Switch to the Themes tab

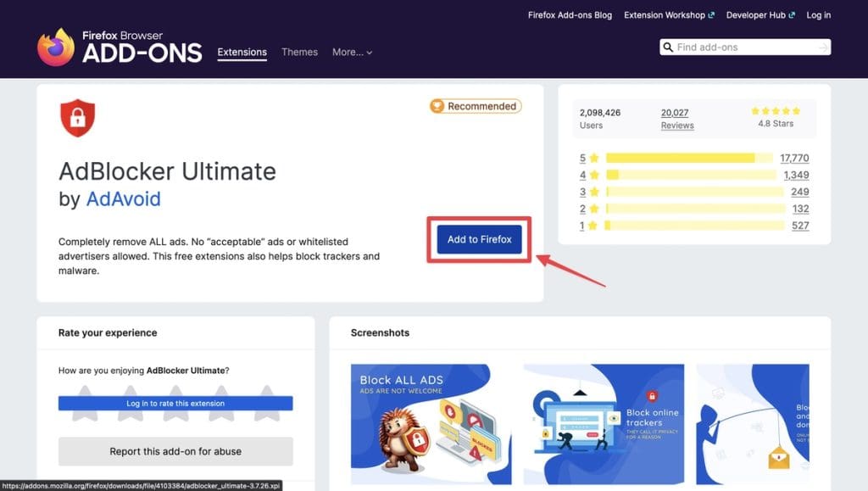coord(299,52)
